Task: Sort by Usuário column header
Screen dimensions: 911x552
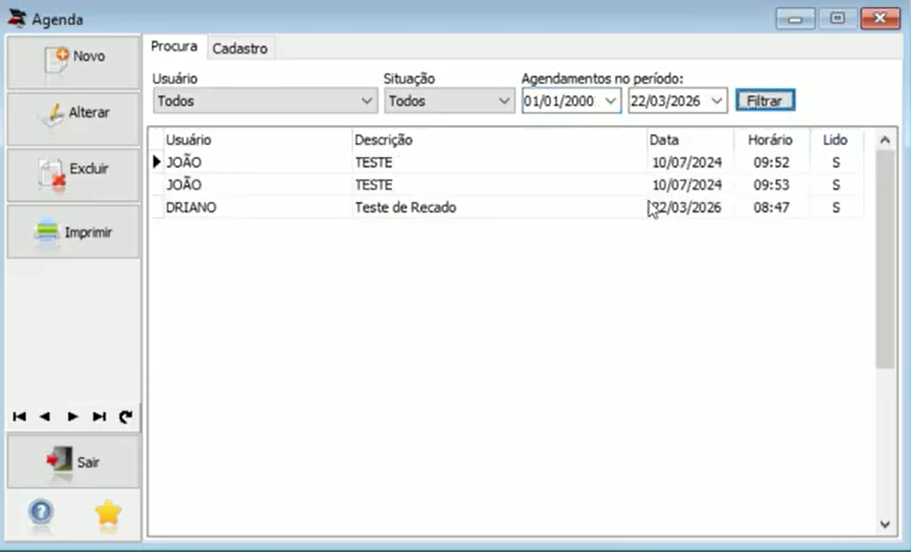Action: [x=258, y=139]
